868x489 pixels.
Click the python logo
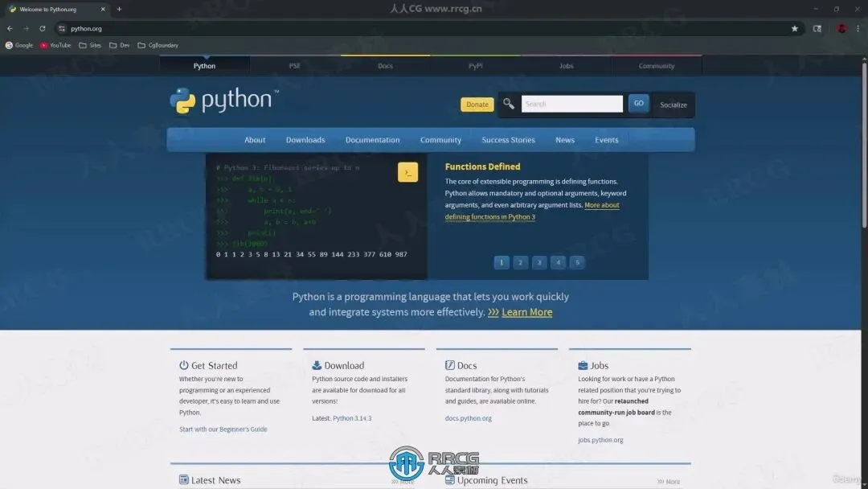pos(224,101)
